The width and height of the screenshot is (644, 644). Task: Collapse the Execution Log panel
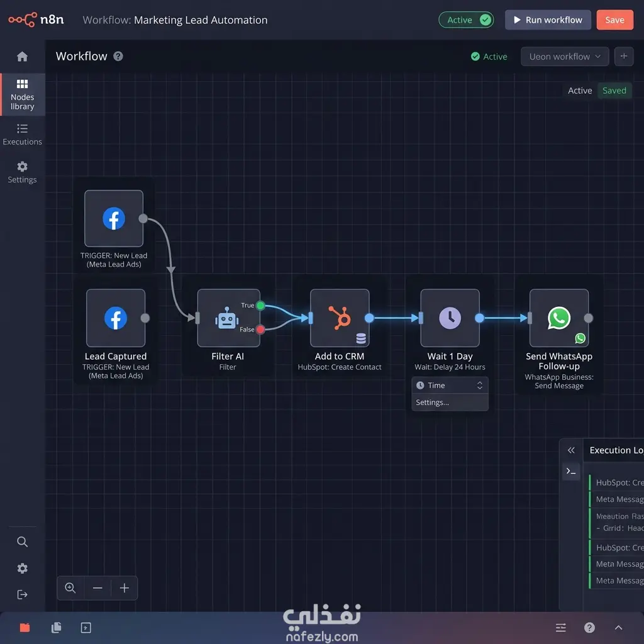tap(571, 450)
